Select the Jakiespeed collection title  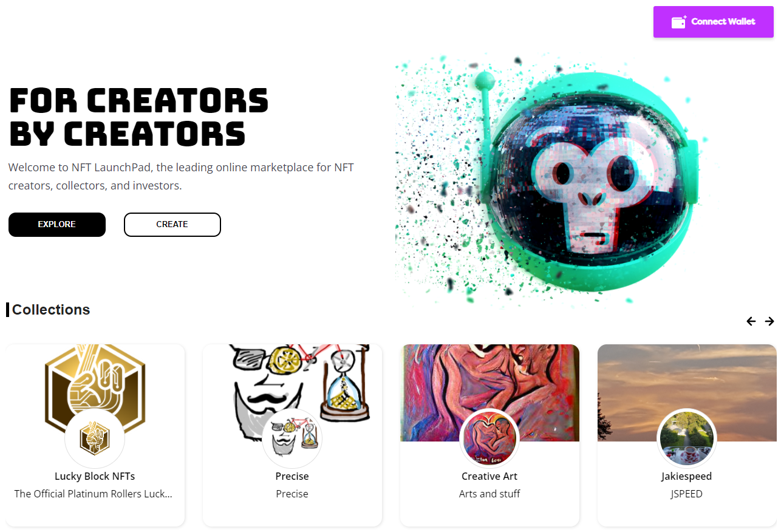tap(687, 476)
